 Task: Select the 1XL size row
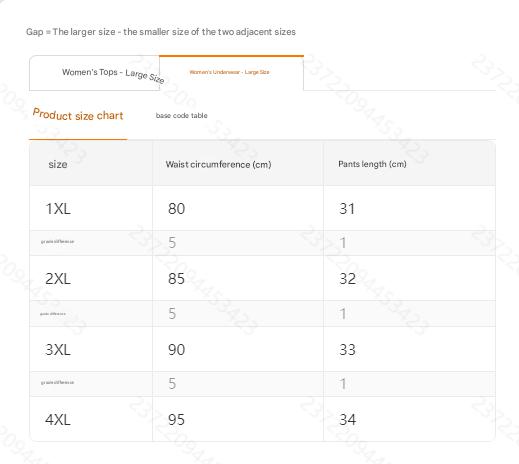(262, 208)
